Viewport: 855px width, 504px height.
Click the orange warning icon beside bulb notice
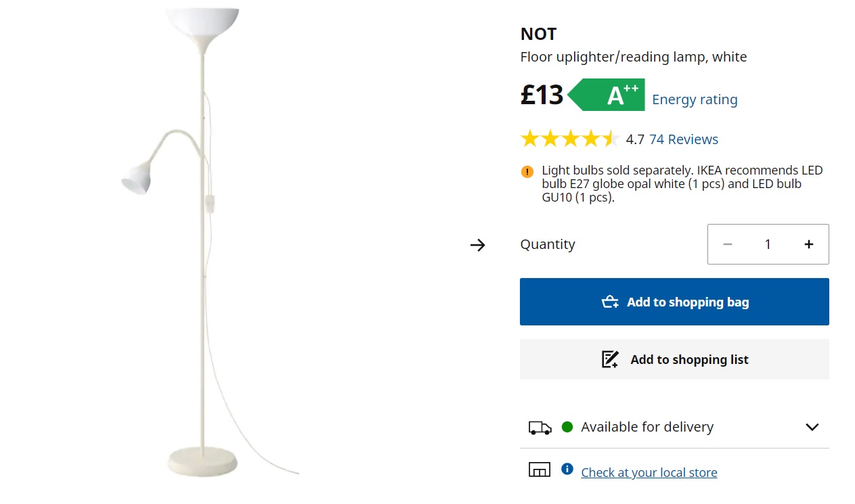pyautogui.click(x=527, y=172)
